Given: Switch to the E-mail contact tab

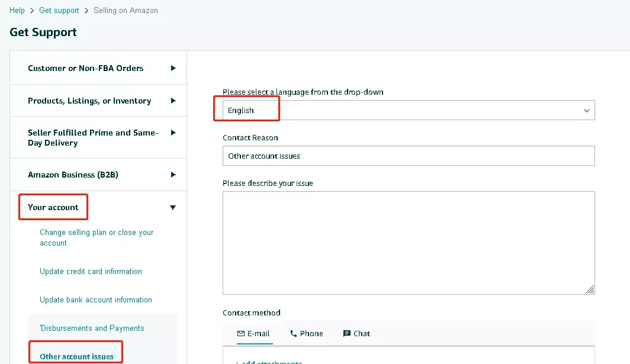Looking at the screenshot, I should (253, 333).
